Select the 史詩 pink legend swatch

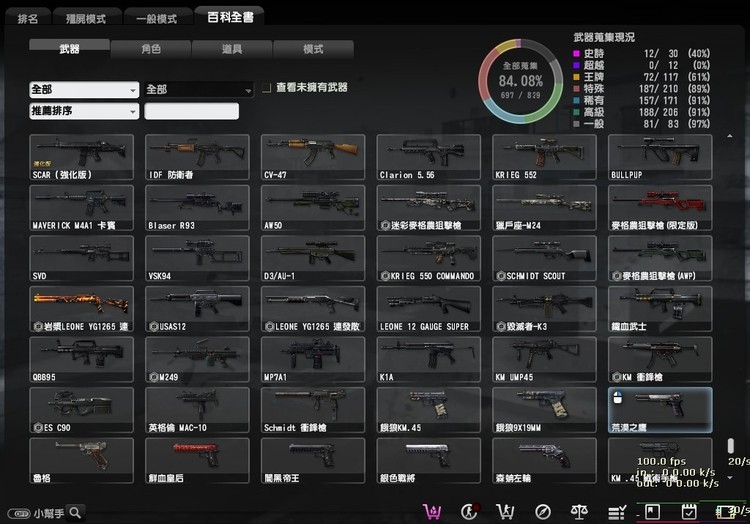(x=576, y=54)
